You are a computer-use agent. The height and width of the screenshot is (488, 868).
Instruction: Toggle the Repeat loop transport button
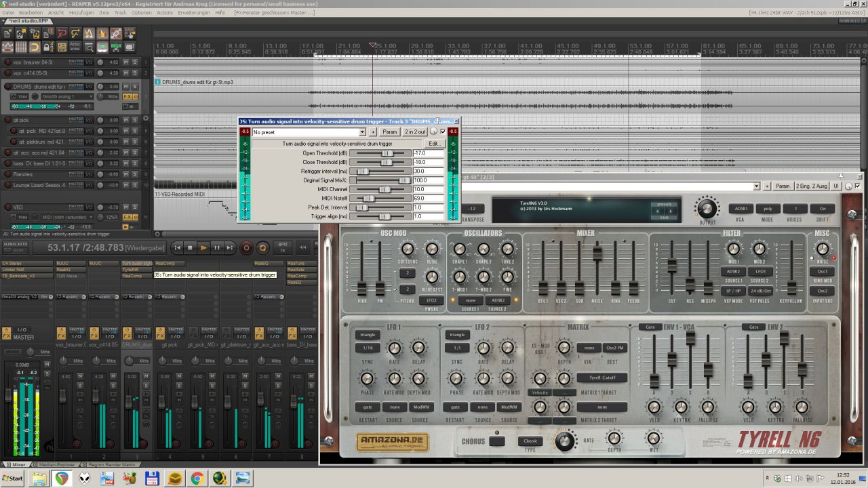point(263,248)
